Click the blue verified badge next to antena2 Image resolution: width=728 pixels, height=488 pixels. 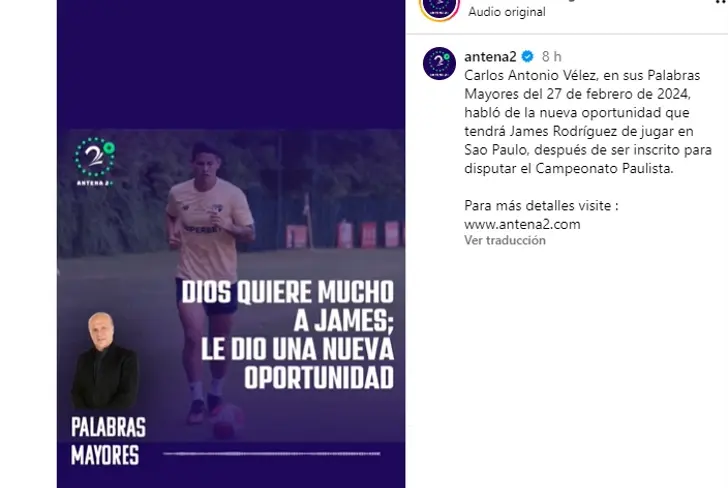(x=527, y=57)
